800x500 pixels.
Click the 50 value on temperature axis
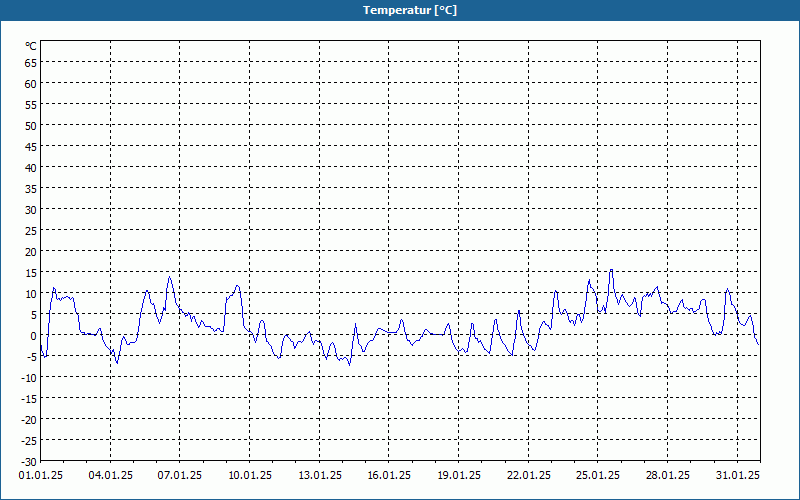click(31, 126)
